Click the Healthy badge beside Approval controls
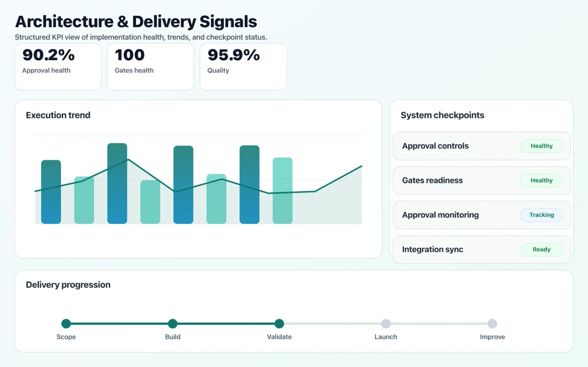The width and height of the screenshot is (588, 367). (x=541, y=146)
